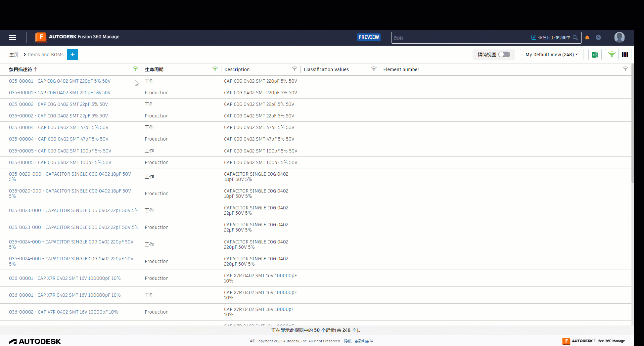
Task: Open 035-0023-000 22pF item with 工作 lifecycle
Action: 73,210
